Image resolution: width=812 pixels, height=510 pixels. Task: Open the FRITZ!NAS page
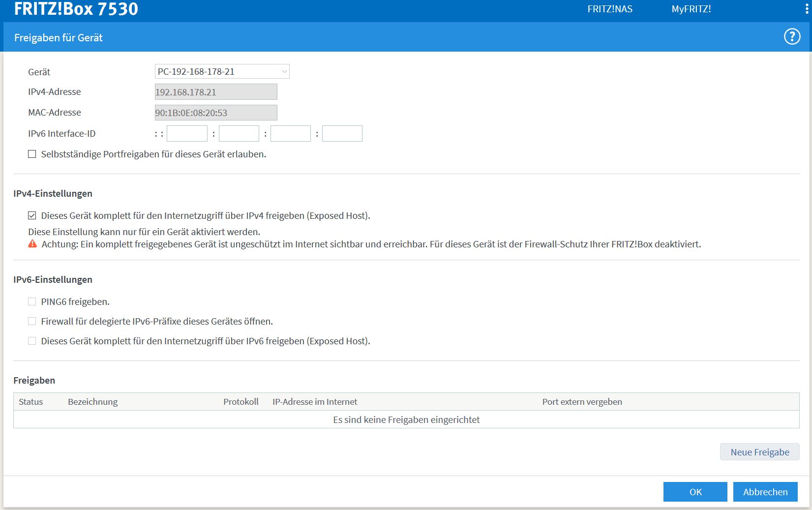(610, 9)
